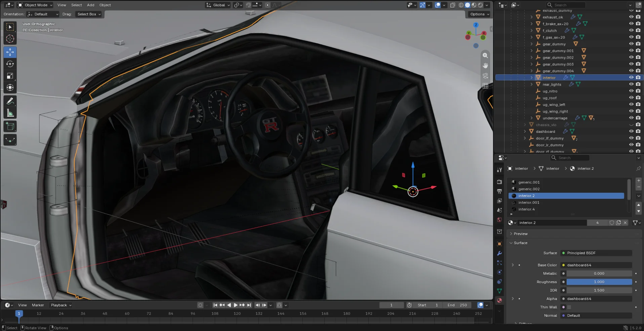Toggle camera view in viewport
644x331 pixels.
click(485, 76)
